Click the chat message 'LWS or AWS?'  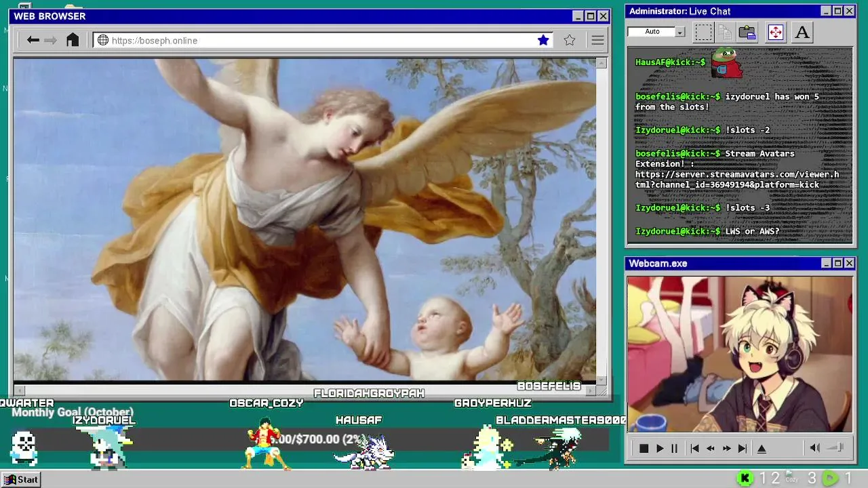click(x=753, y=232)
